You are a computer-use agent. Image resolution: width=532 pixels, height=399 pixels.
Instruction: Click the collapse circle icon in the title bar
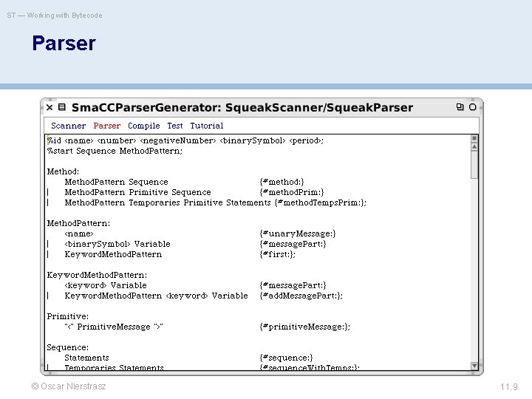pyautogui.click(x=473, y=107)
